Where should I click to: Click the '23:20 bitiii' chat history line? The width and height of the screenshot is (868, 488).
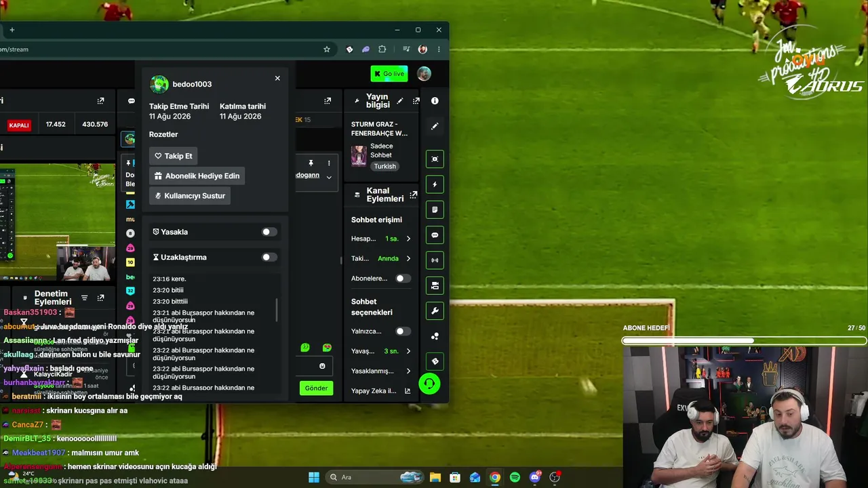[x=168, y=290]
